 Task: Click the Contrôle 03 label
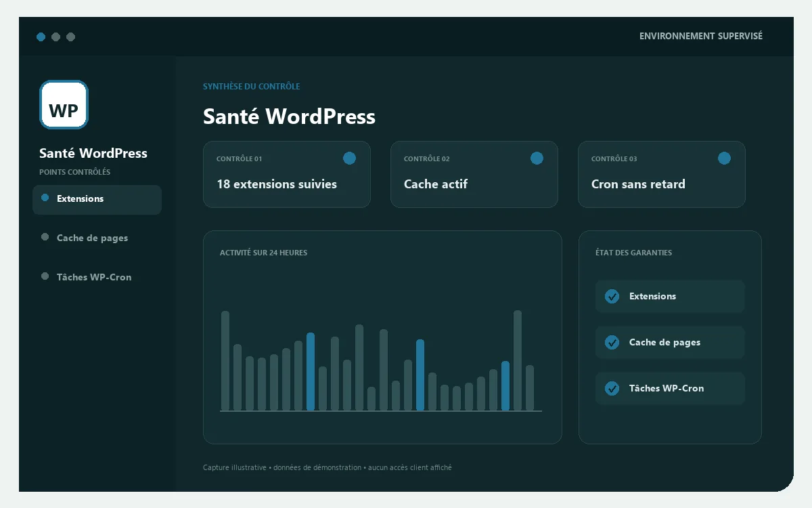(x=614, y=159)
